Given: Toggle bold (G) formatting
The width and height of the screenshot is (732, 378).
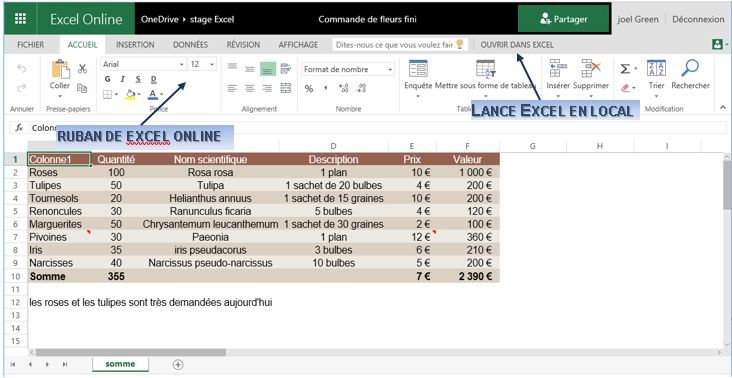Looking at the screenshot, I should coord(108,79).
